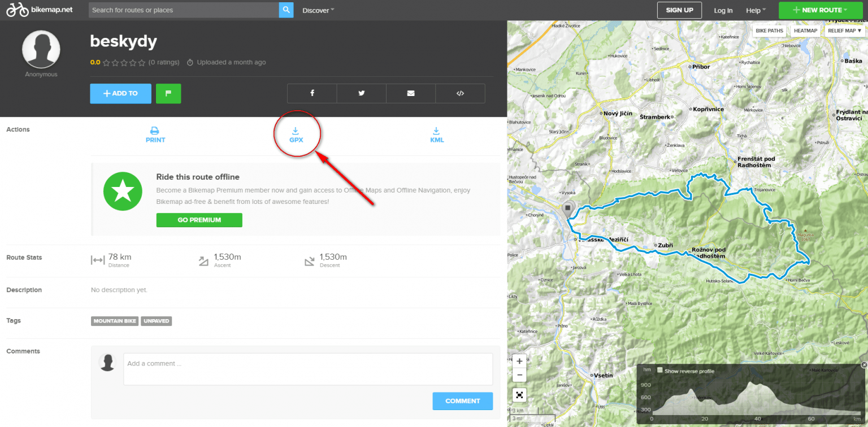Share the route on Facebook

[312, 93]
